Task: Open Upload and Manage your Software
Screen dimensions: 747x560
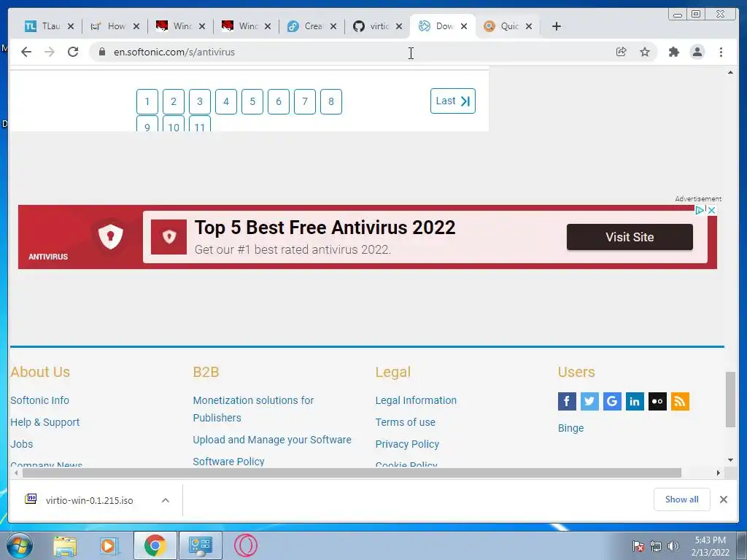Action: (x=272, y=440)
